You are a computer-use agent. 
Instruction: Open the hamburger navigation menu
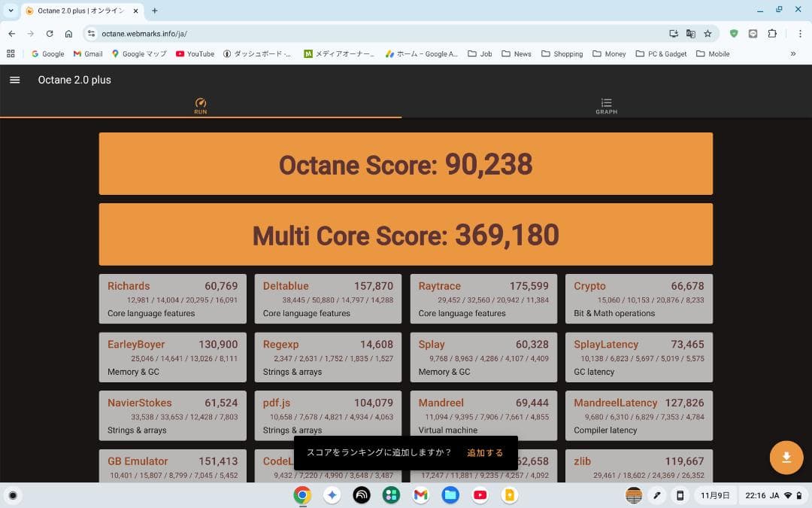(x=14, y=80)
